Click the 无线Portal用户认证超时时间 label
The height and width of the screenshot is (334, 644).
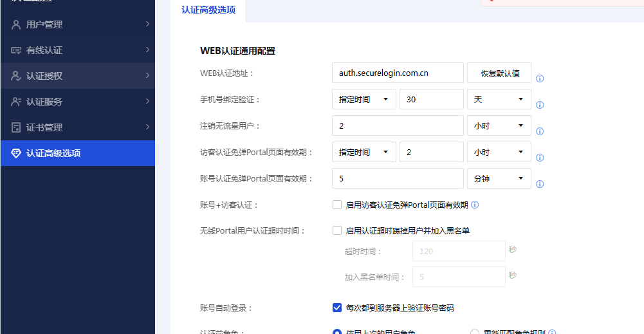point(253,231)
